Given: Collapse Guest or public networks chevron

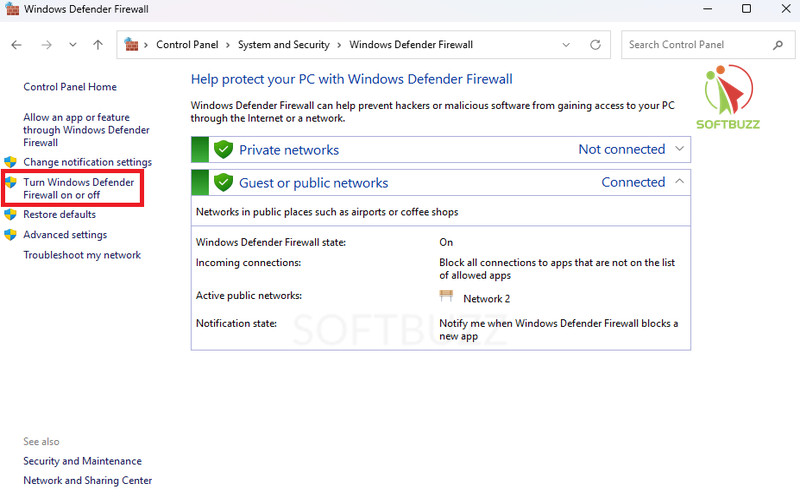Looking at the screenshot, I should pyautogui.click(x=679, y=181).
